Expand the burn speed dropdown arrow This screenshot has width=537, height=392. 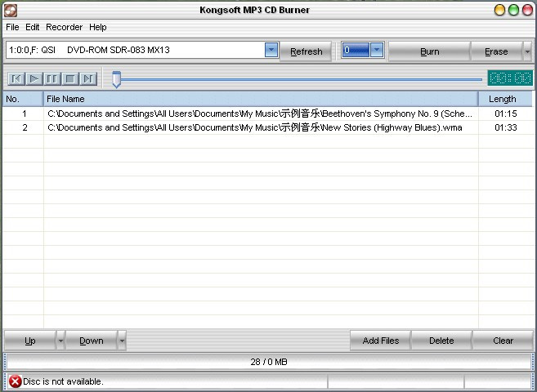[x=377, y=50]
